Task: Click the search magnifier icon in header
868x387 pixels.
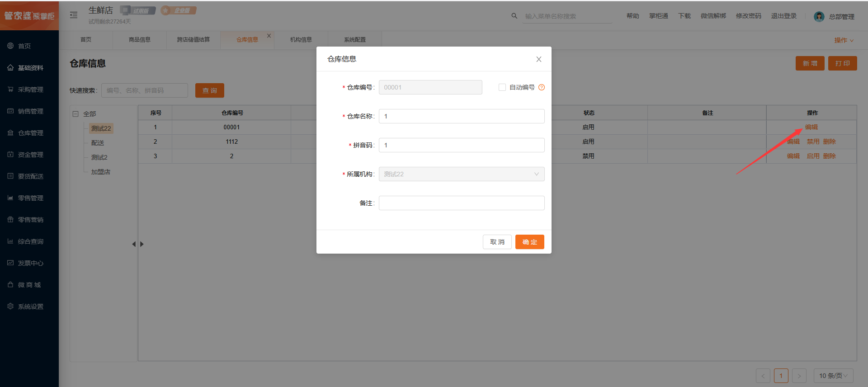Action: [x=514, y=16]
